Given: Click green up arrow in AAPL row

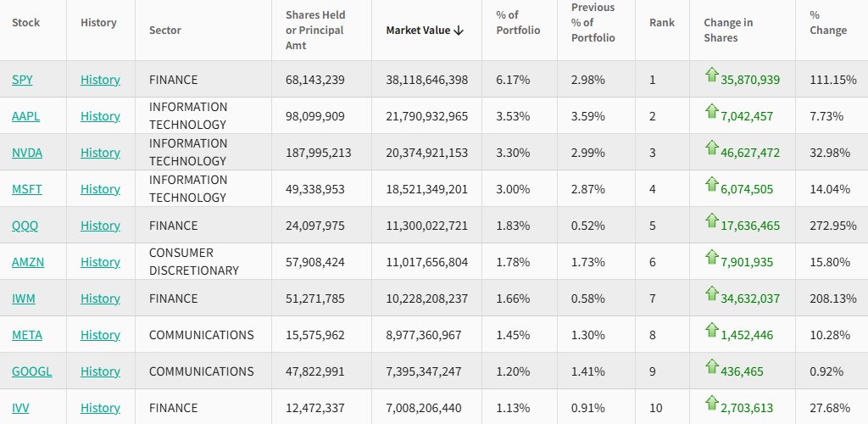Looking at the screenshot, I should click(711, 113).
